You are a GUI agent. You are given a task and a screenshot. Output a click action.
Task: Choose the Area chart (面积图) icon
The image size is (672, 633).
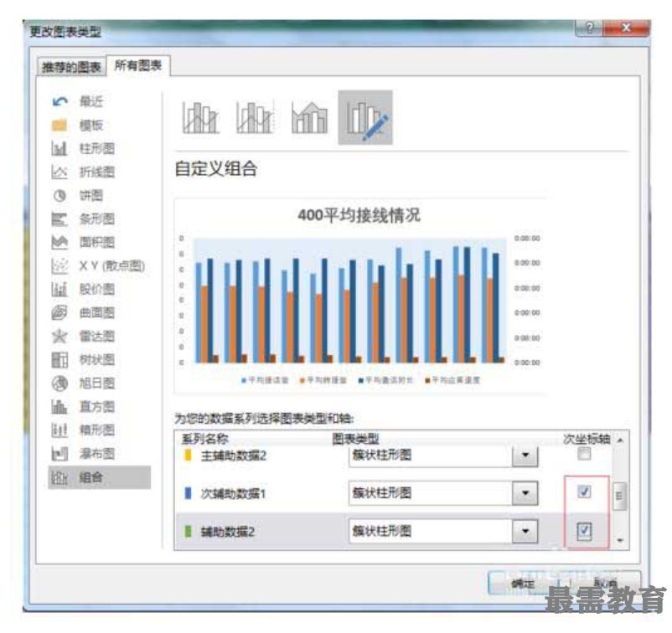click(59, 243)
